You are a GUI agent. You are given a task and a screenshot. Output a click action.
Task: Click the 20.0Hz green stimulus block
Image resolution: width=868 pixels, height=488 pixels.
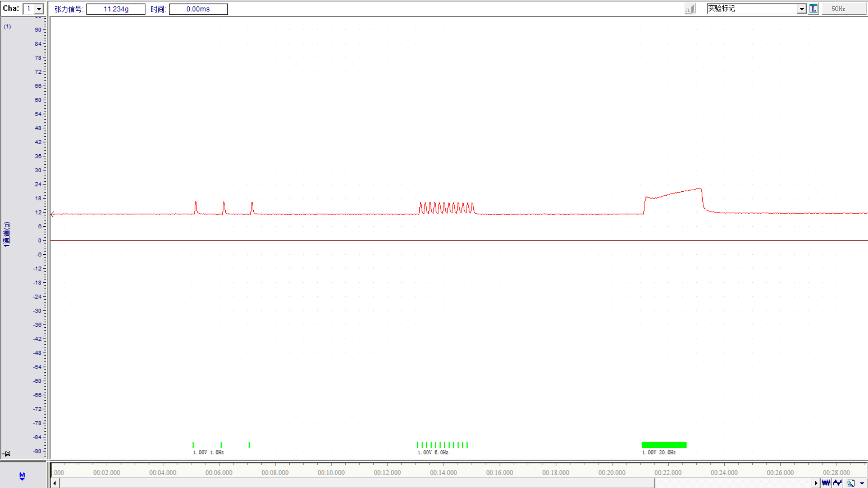664,445
